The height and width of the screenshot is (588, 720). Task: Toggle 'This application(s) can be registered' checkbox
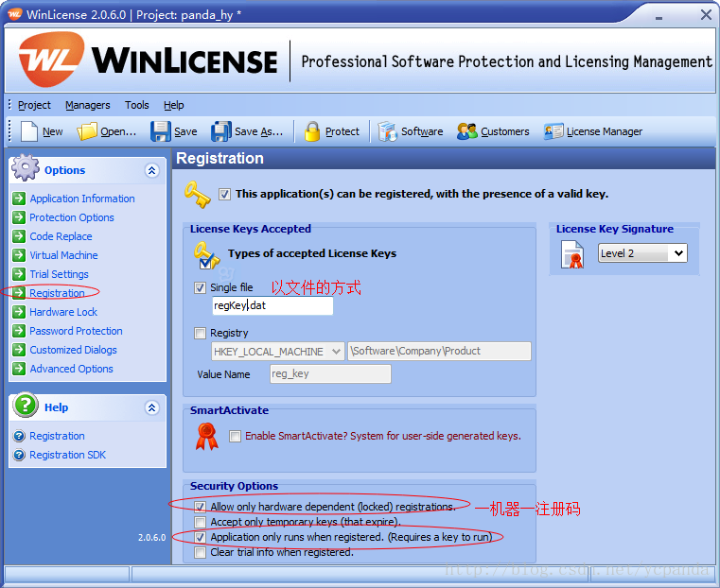(x=224, y=195)
